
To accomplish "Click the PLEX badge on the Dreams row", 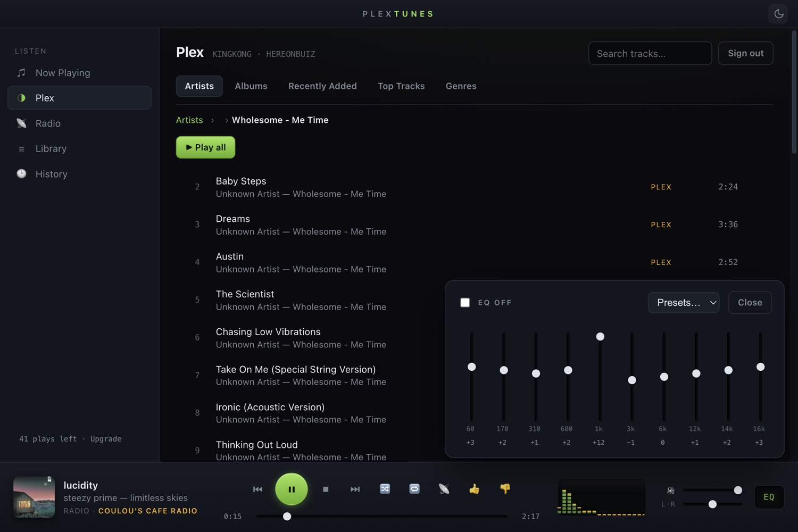I will 661,225.
